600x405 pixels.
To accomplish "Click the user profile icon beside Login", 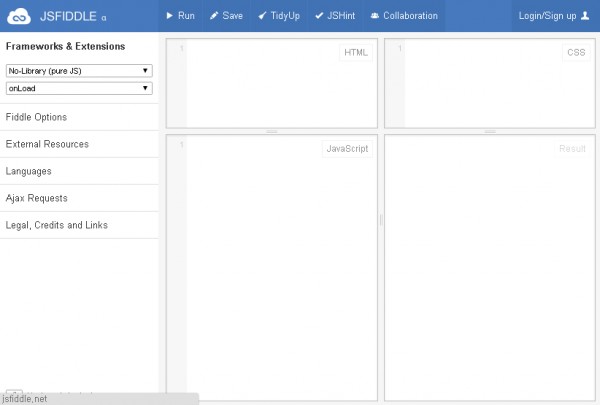I will 585,16.
